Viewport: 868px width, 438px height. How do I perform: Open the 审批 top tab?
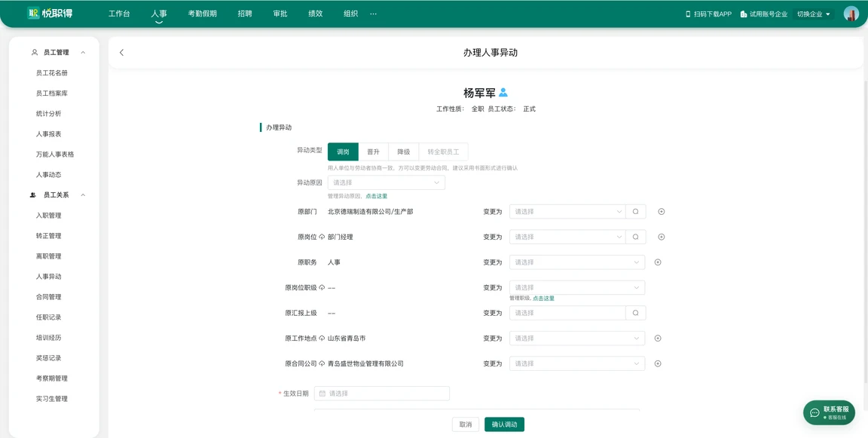tap(280, 14)
